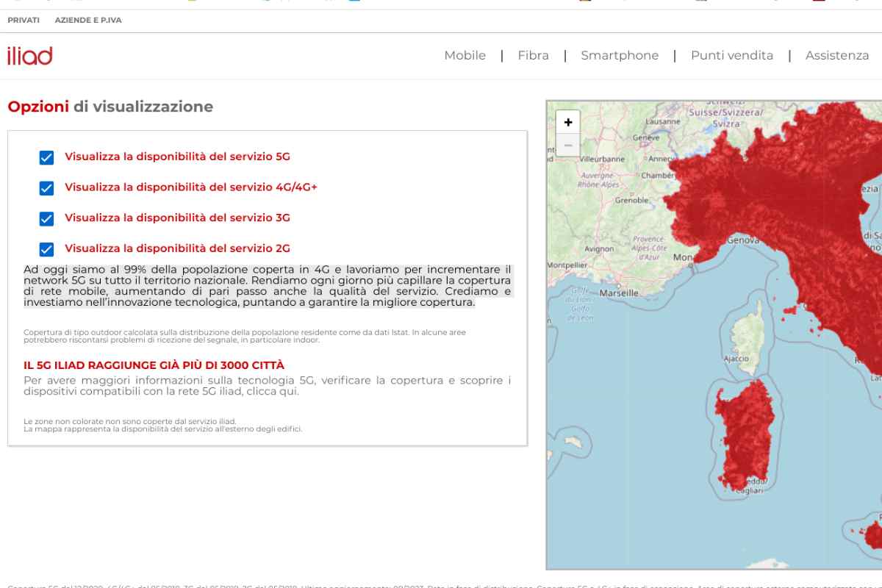The height and width of the screenshot is (588, 882).
Task: Open the Mobile menu
Action: pos(465,56)
